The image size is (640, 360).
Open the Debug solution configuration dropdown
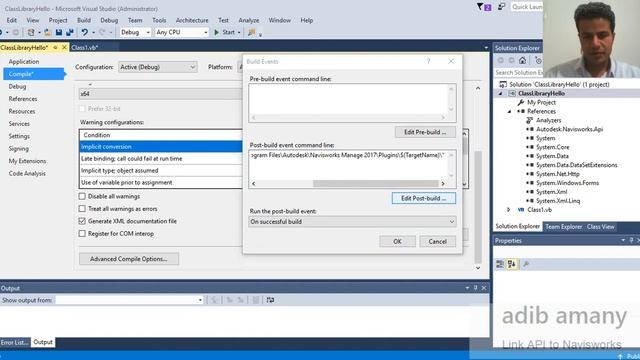pos(135,32)
